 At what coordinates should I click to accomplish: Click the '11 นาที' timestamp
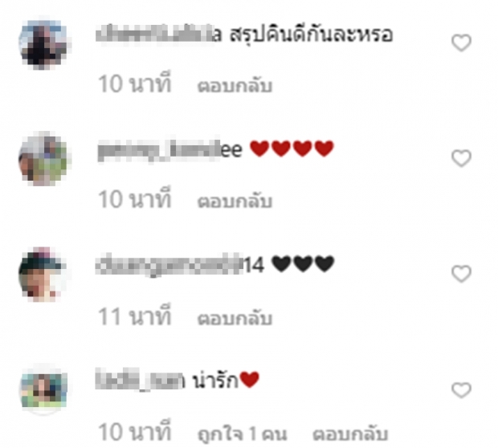[135, 316]
